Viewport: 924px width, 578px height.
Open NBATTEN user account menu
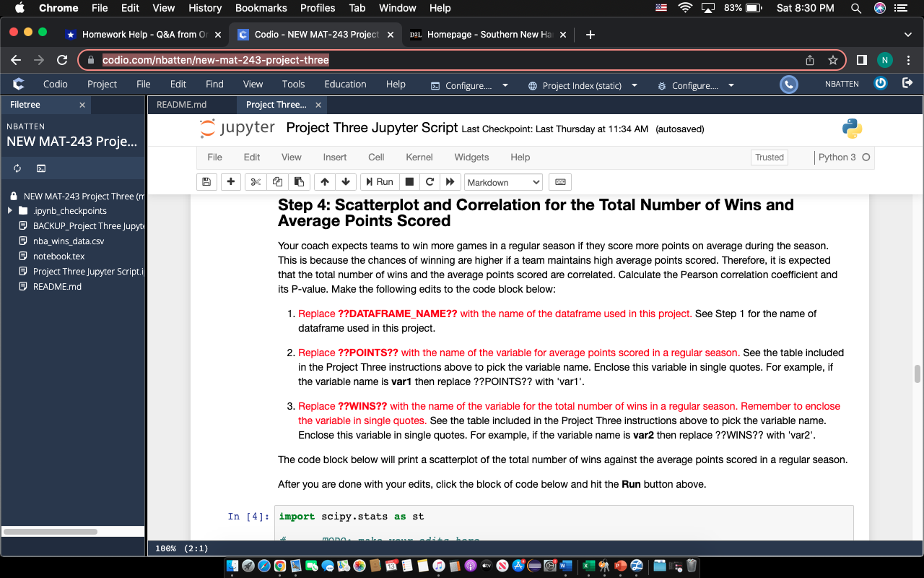point(842,85)
